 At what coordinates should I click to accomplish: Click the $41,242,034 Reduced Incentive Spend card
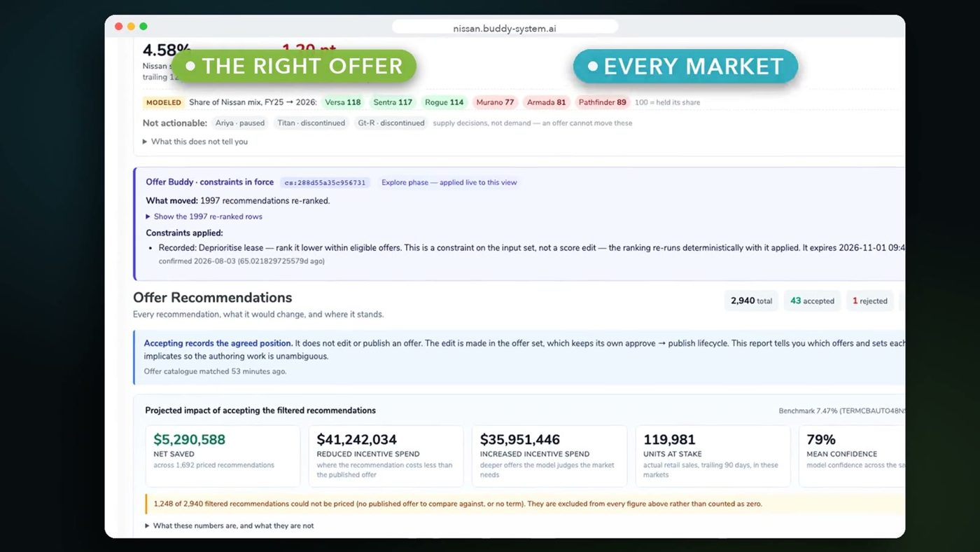point(386,456)
